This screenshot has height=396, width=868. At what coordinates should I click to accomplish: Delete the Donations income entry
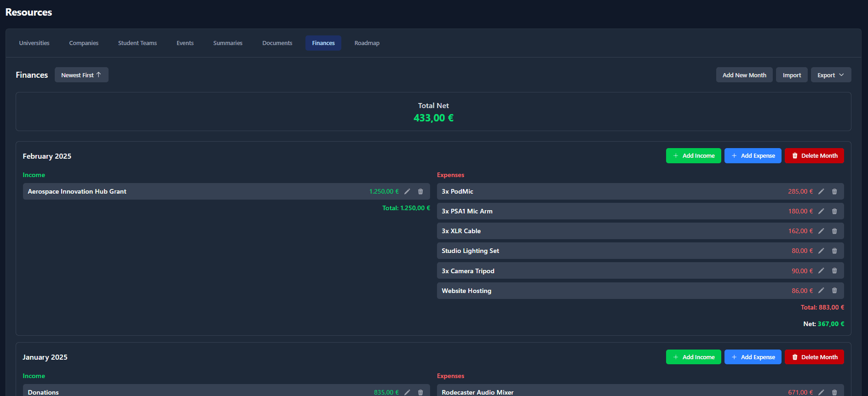tap(420, 392)
